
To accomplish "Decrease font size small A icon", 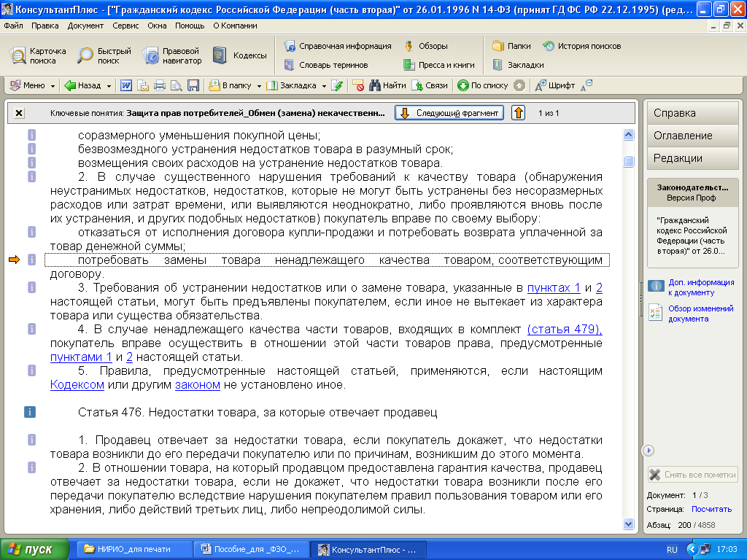I will tap(587, 85).
